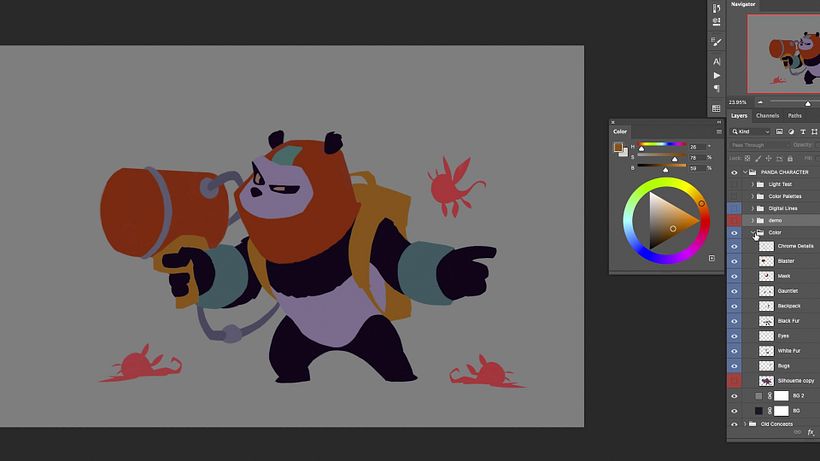
Task: Lock artboard nesting icon in Layers
Action: (779, 158)
